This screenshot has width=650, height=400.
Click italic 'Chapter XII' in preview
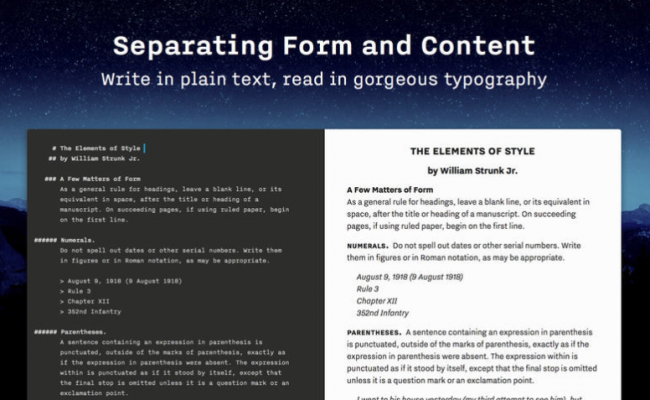point(377,301)
